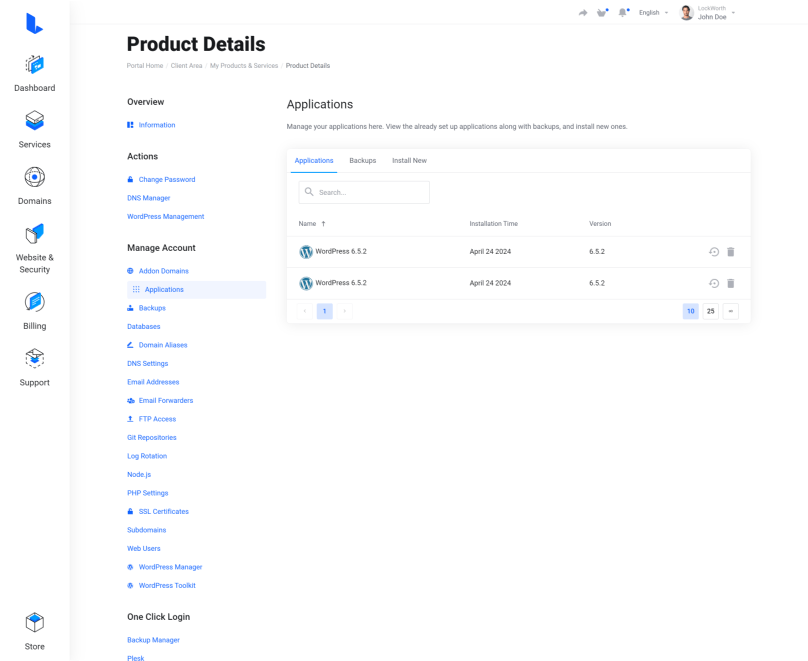808x661 pixels.
Task: Open Website & Security sidebar icon
Action: click(x=35, y=234)
